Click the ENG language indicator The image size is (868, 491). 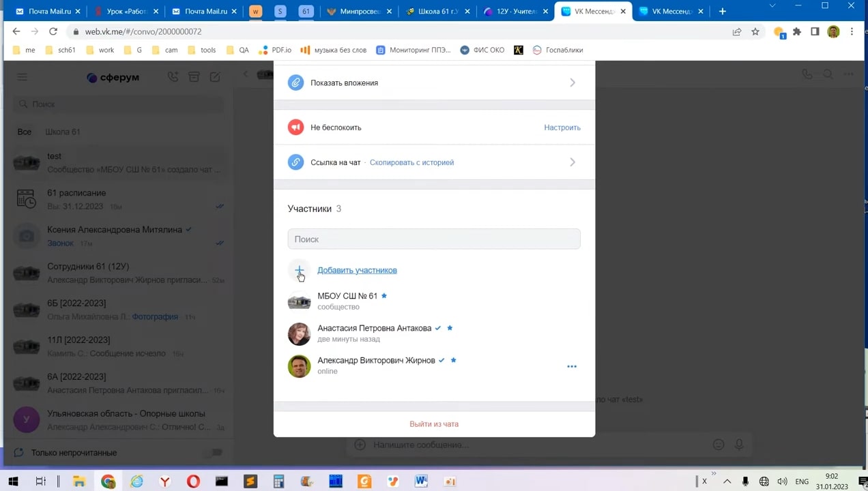tap(802, 481)
